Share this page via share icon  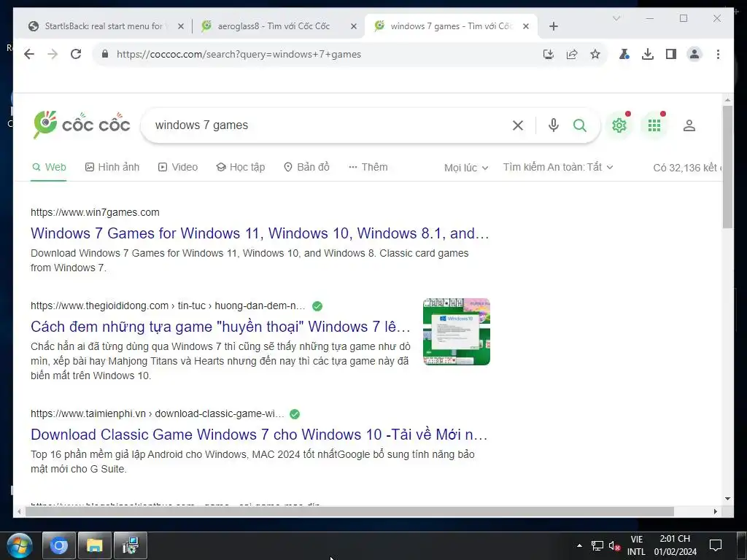[572, 54]
